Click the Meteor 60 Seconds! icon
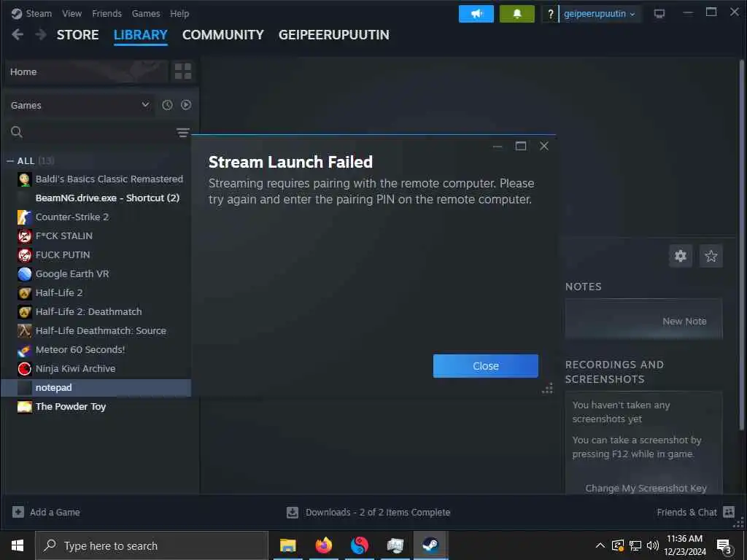 point(25,350)
